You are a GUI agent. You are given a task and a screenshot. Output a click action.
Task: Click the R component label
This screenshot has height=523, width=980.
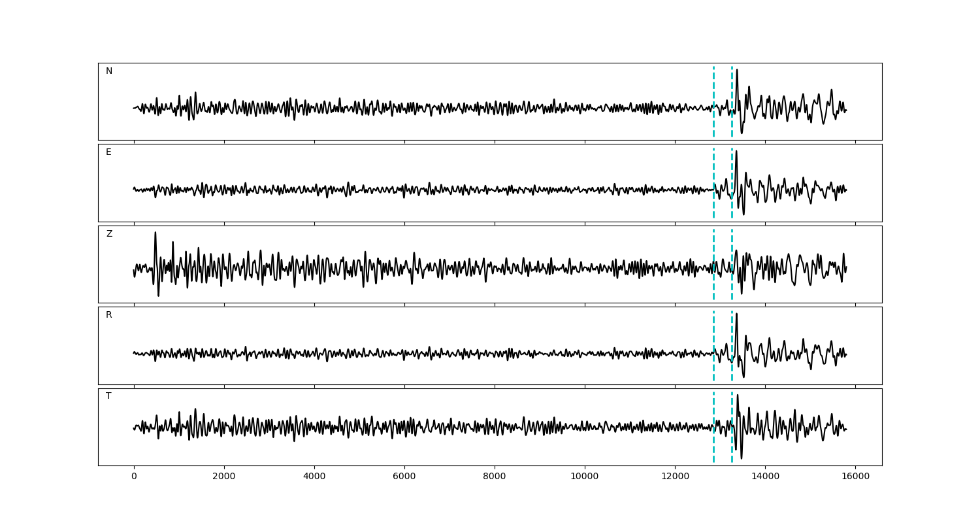click(109, 315)
